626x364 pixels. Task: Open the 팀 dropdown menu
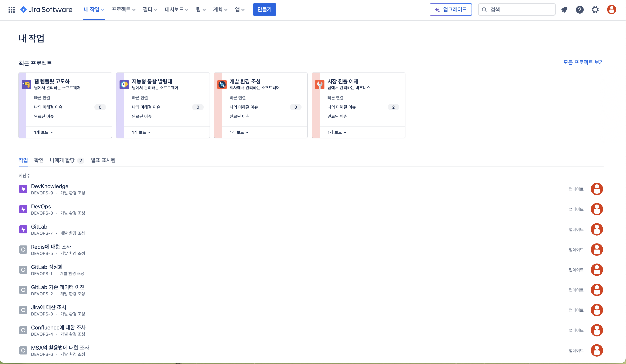click(x=201, y=10)
